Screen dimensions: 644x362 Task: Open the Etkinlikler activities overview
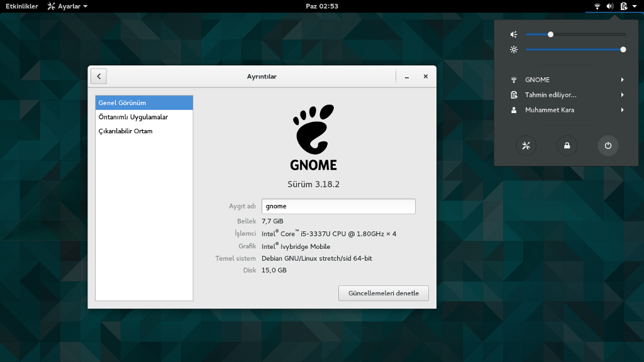(x=22, y=6)
